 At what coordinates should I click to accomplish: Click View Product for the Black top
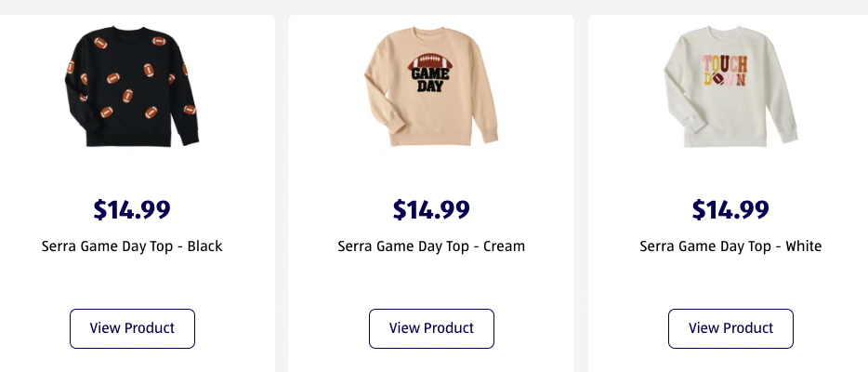pos(132,328)
